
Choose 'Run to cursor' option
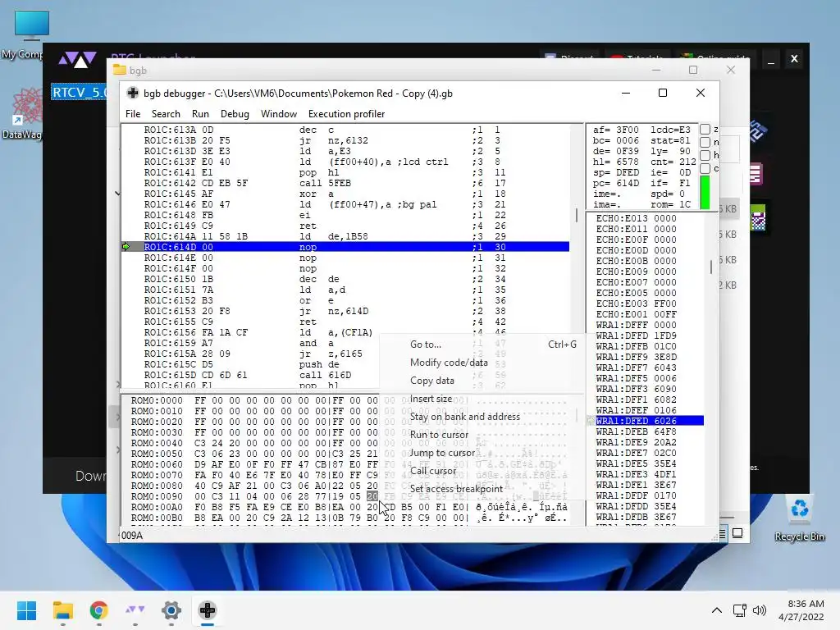click(439, 435)
